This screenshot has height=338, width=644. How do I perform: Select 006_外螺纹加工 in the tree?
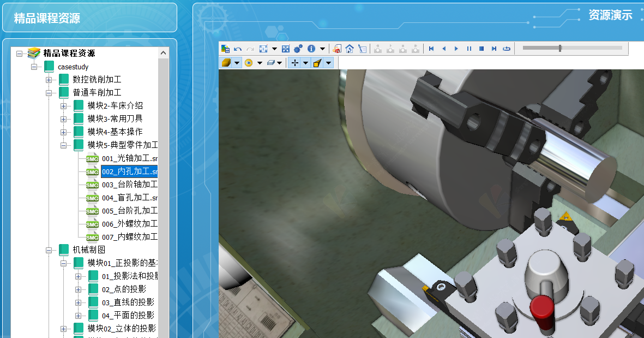point(129,224)
